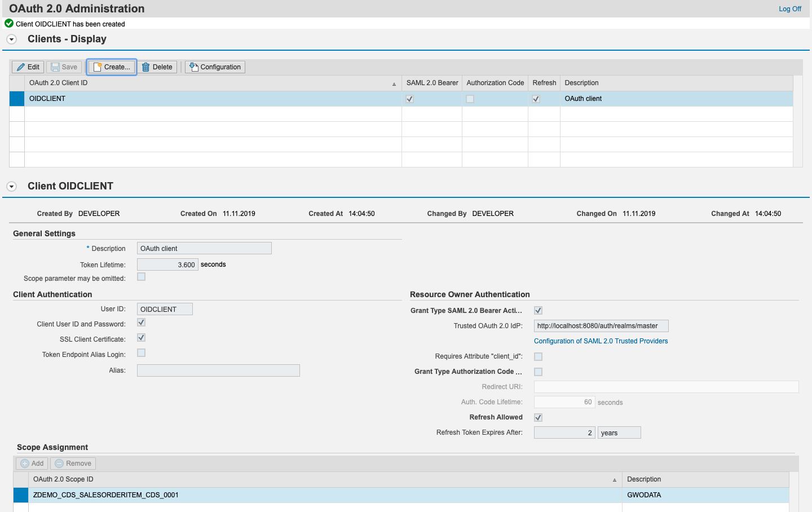Screen dimensions: 812x512
Task: Open the years unit field
Action: [x=619, y=432]
